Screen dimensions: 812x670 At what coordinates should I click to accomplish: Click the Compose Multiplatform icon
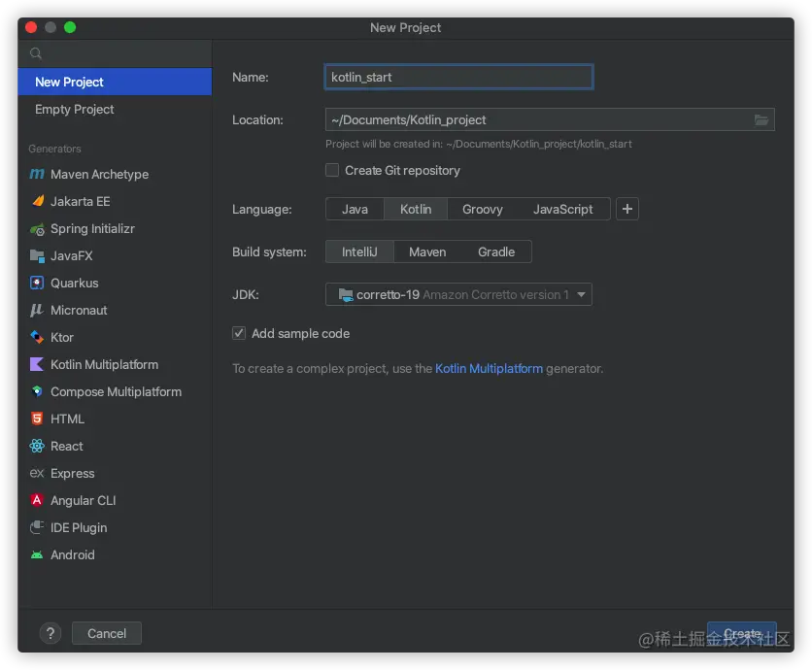[x=37, y=391]
